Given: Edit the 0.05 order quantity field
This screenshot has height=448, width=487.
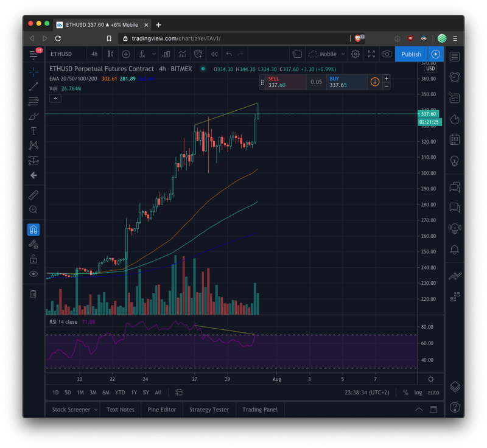Looking at the screenshot, I should click(x=316, y=82).
